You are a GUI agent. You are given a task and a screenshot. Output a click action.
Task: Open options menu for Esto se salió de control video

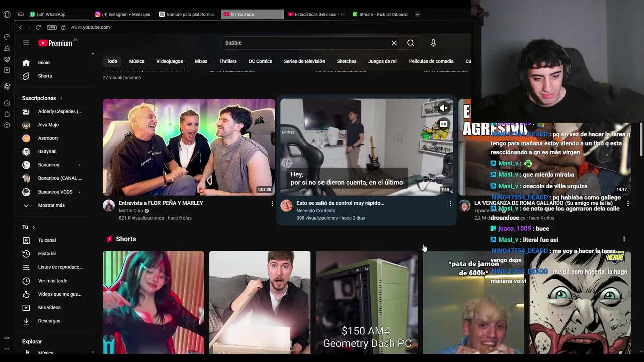point(450,204)
